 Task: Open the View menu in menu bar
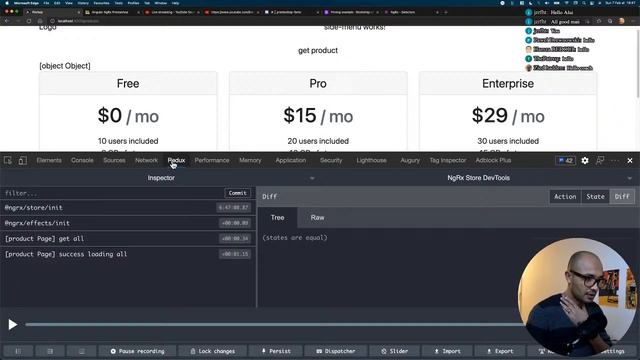tap(69, 3)
